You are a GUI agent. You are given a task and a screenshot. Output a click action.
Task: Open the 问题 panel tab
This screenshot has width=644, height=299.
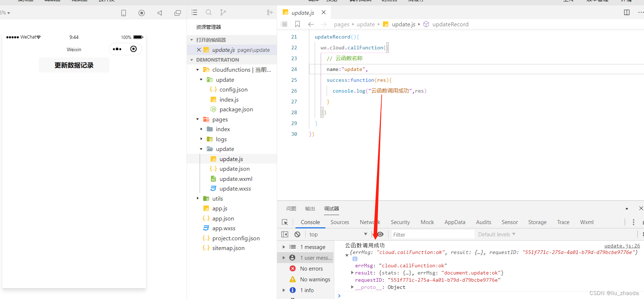[x=291, y=209]
